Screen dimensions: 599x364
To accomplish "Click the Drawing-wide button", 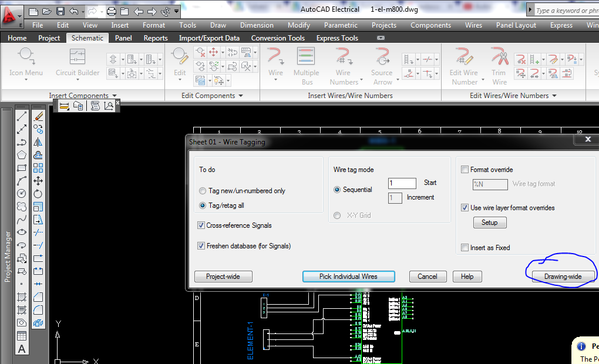I will [x=563, y=277].
